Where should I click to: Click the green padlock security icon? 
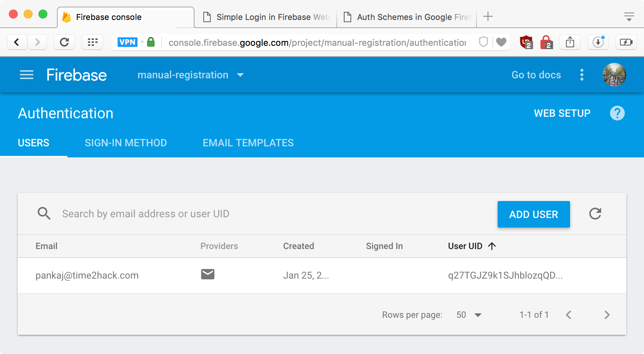(151, 42)
